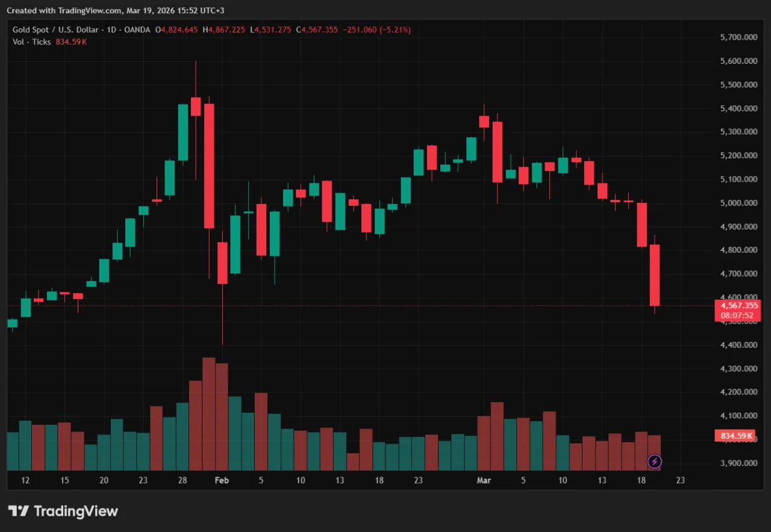Select the last red candle on the chart

pyautogui.click(x=655, y=274)
